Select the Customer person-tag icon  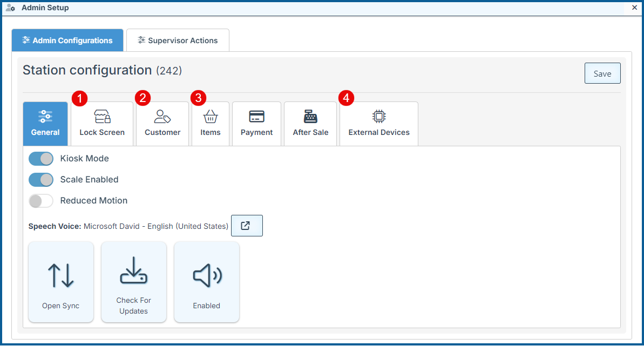162,117
